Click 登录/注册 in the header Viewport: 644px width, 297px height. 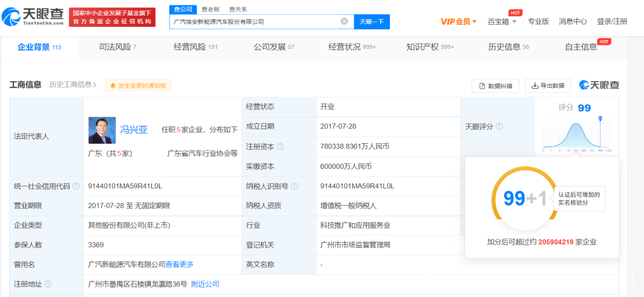coord(612,21)
